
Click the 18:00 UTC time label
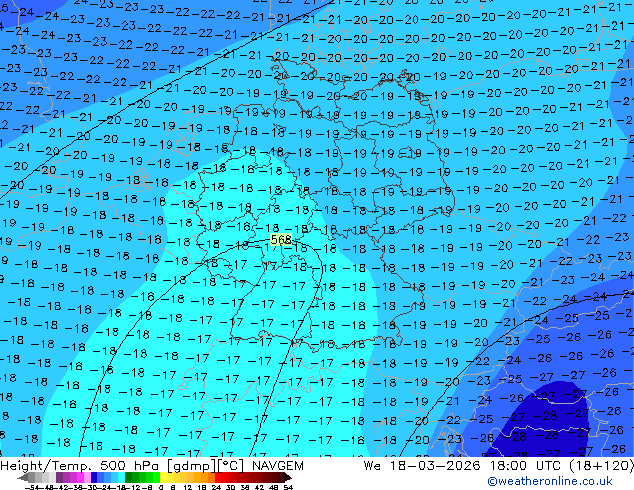(x=525, y=466)
